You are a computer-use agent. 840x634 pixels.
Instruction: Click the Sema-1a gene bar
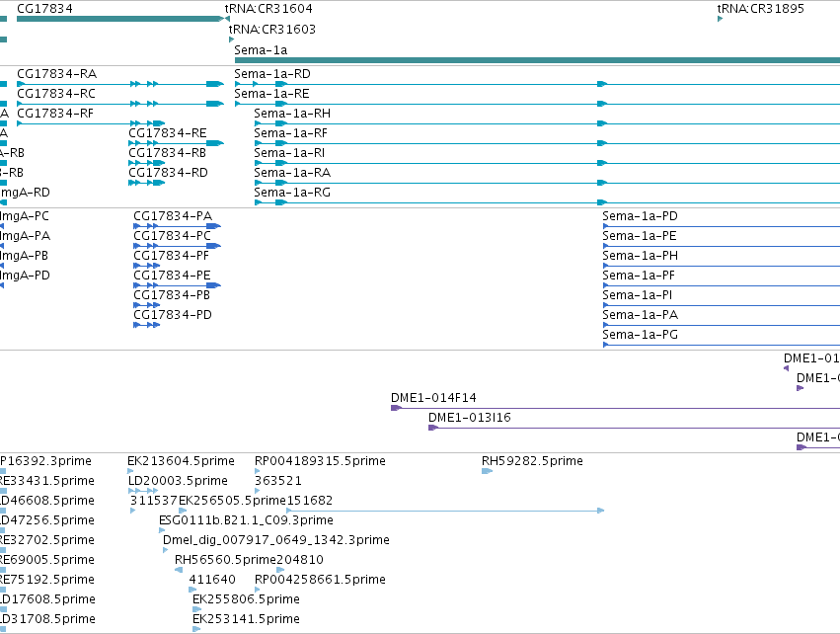pyautogui.click(x=537, y=60)
